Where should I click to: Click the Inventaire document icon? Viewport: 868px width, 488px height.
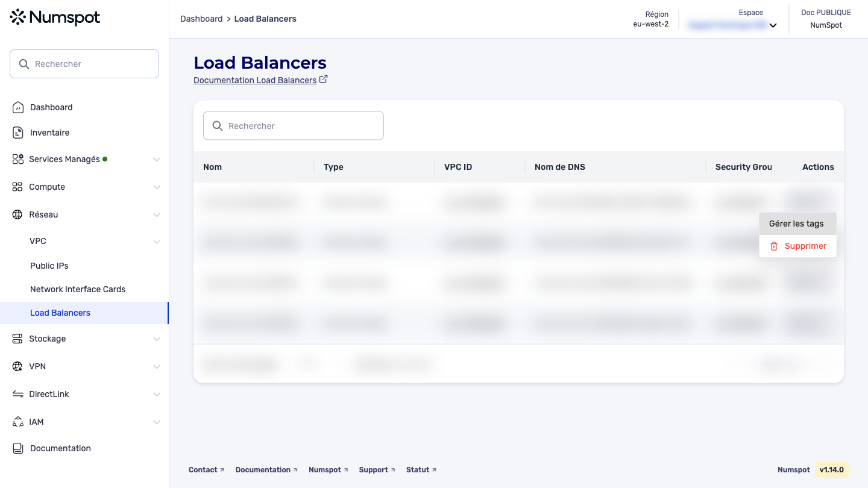[x=18, y=133]
